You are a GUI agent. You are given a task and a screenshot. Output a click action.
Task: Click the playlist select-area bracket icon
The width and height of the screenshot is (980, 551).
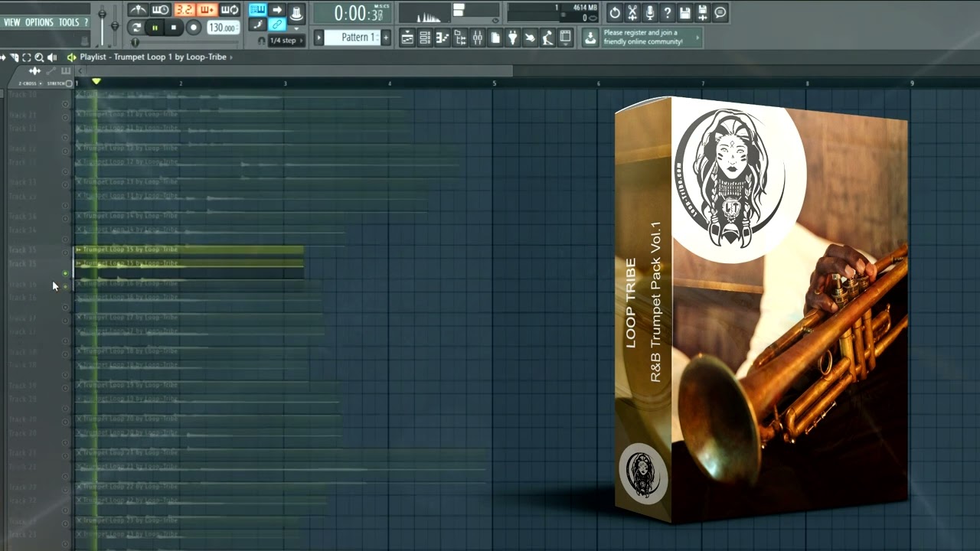[27, 57]
